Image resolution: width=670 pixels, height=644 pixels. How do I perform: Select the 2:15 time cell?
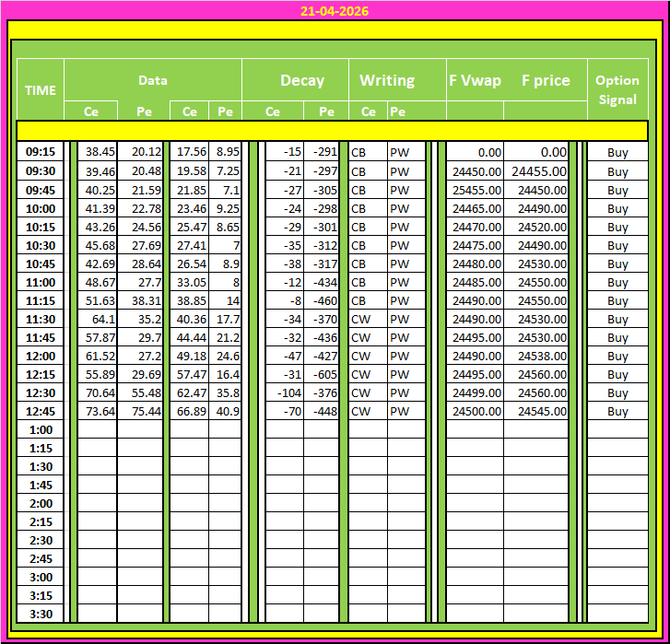click(x=41, y=521)
